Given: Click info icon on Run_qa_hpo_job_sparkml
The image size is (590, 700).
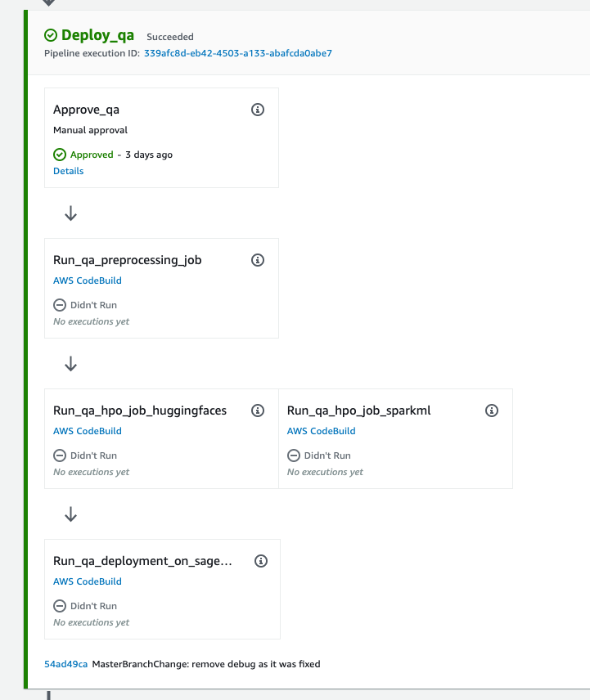Looking at the screenshot, I should 492,411.
